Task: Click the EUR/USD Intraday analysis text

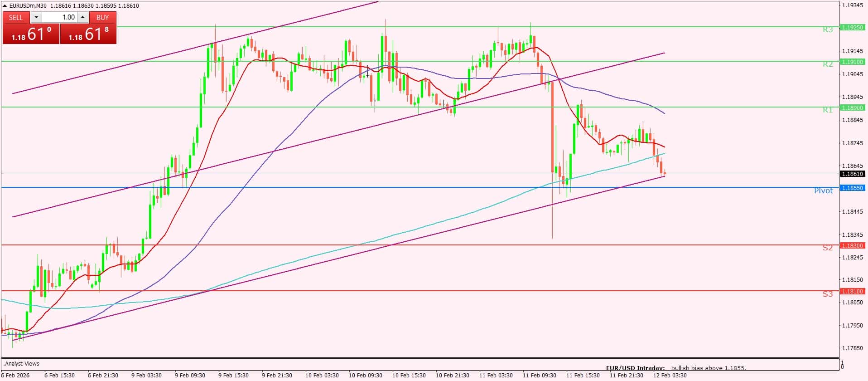Action: point(675,368)
